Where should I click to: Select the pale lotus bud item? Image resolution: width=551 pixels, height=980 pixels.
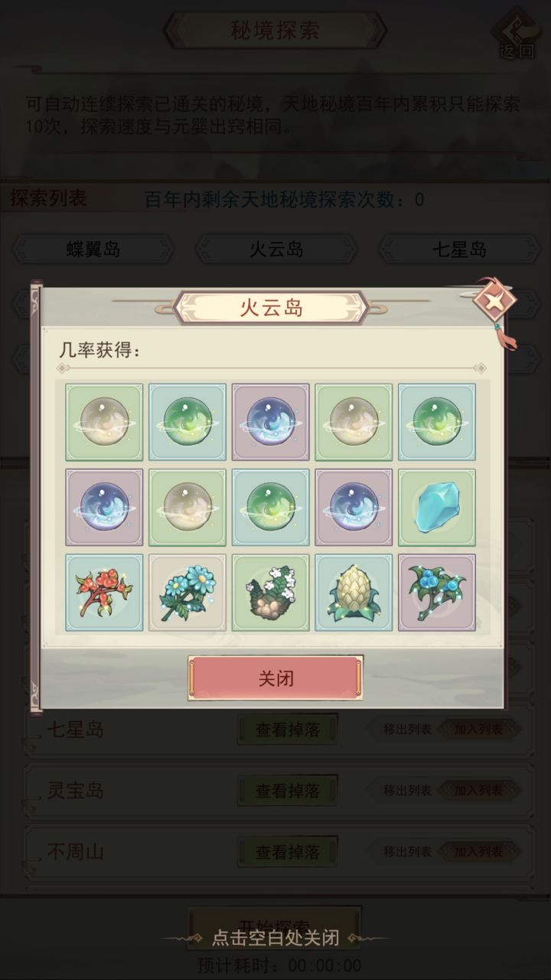coord(354,593)
